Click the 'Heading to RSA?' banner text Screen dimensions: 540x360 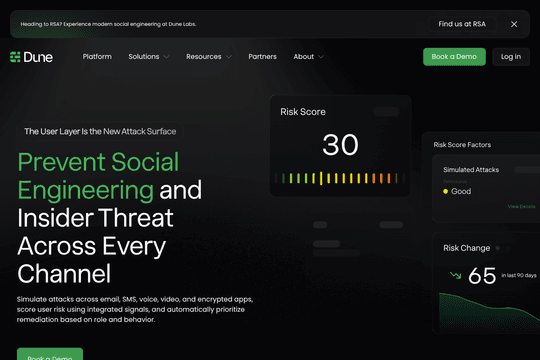click(108, 24)
